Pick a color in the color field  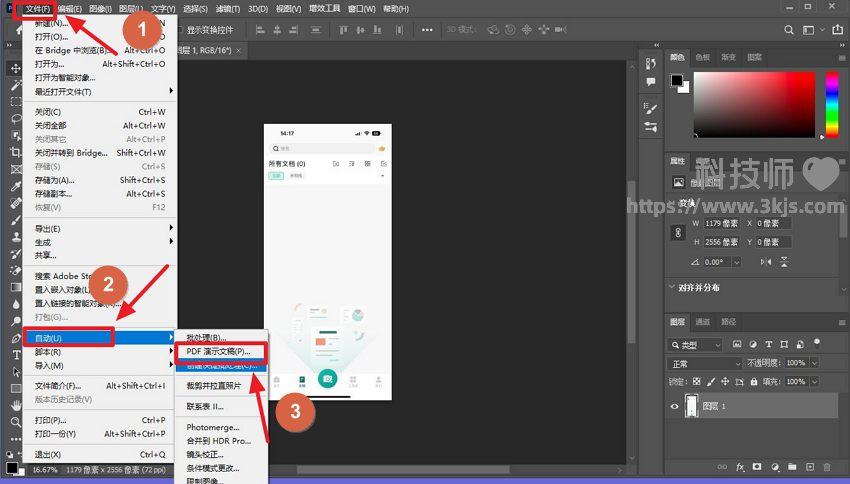[755, 104]
